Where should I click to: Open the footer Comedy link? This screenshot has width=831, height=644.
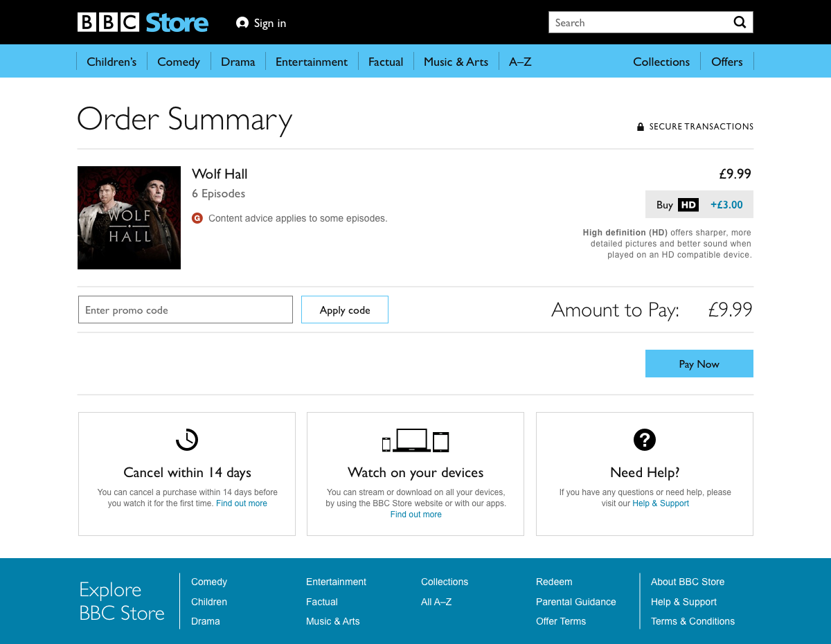pos(209,582)
